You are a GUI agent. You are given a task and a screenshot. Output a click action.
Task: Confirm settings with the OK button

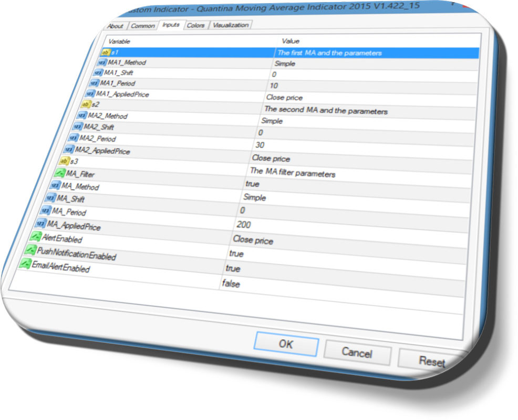(x=286, y=344)
